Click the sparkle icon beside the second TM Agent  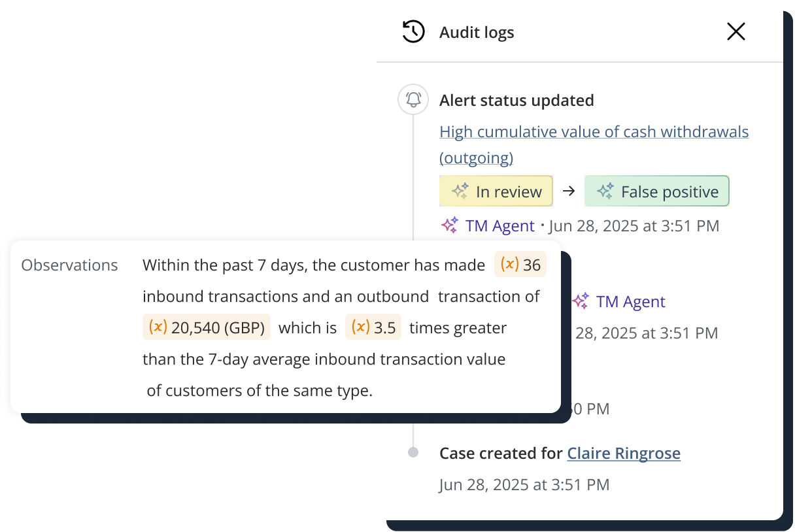click(581, 301)
